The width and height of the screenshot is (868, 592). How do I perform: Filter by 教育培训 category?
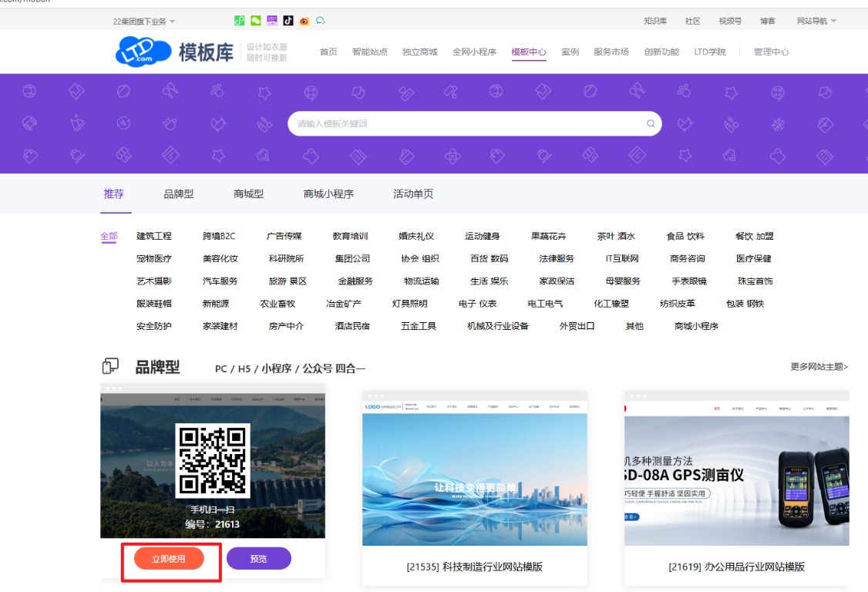[350, 236]
